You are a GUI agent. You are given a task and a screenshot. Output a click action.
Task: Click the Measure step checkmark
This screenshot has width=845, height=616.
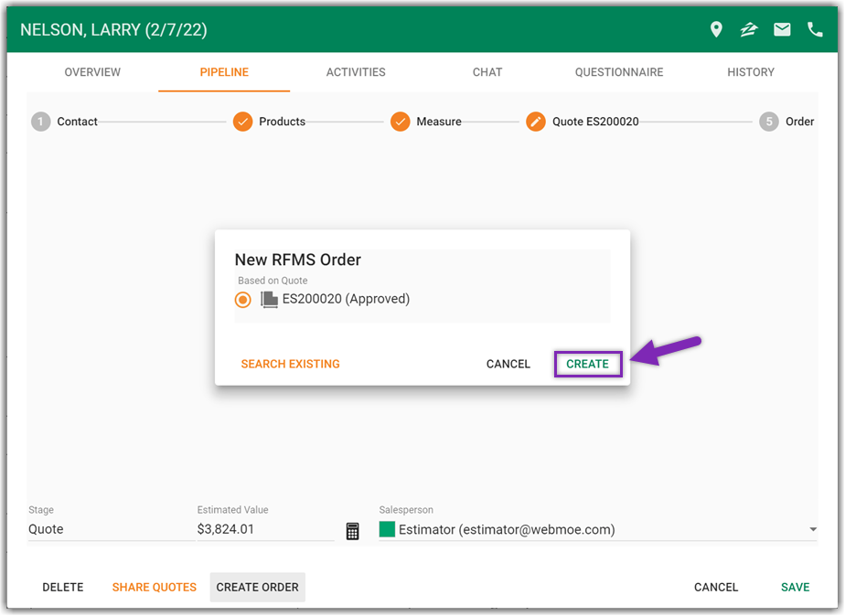[400, 122]
